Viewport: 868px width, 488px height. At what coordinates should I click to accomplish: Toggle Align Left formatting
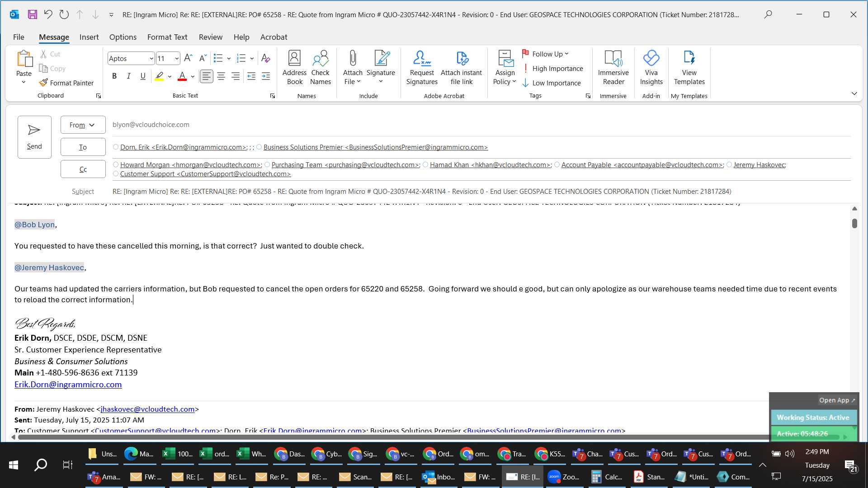(x=207, y=76)
